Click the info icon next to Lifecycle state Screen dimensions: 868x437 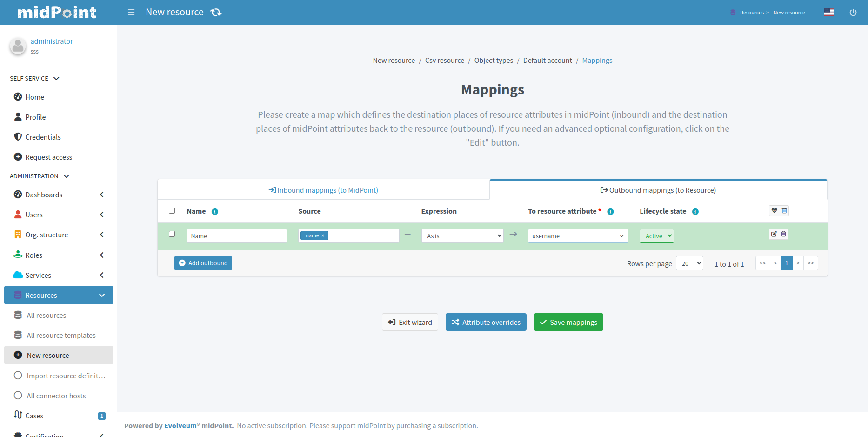click(x=695, y=212)
